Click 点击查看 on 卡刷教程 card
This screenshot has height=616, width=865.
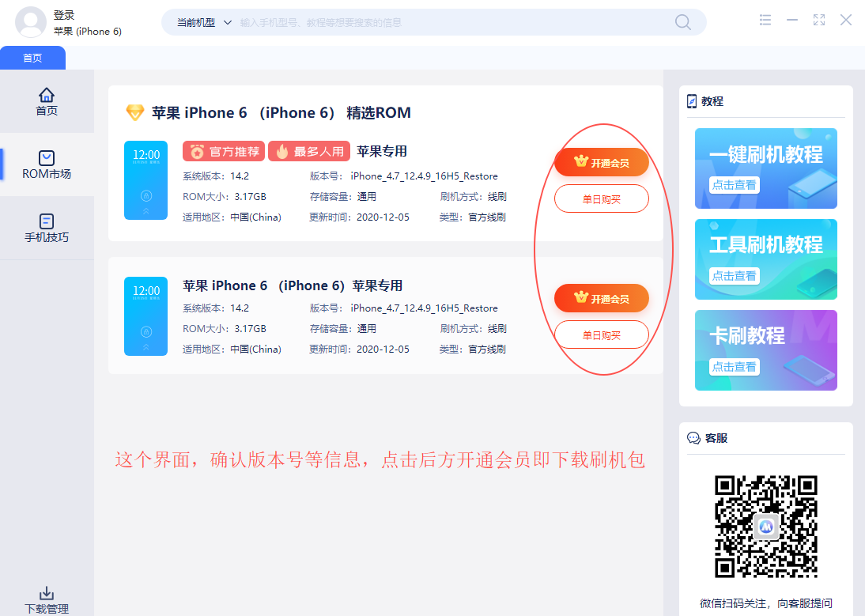pyautogui.click(x=735, y=367)
